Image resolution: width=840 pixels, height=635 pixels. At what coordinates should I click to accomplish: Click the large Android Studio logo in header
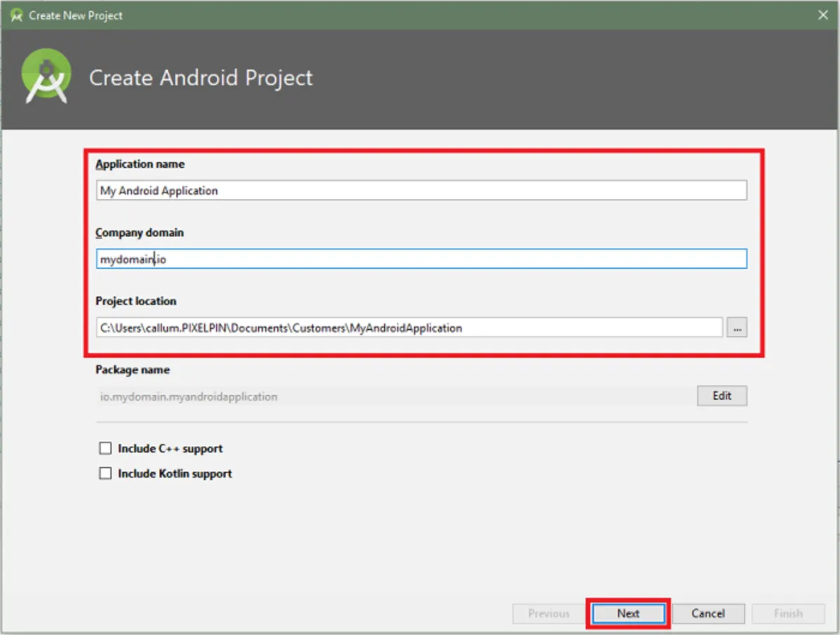pos(47,77)
